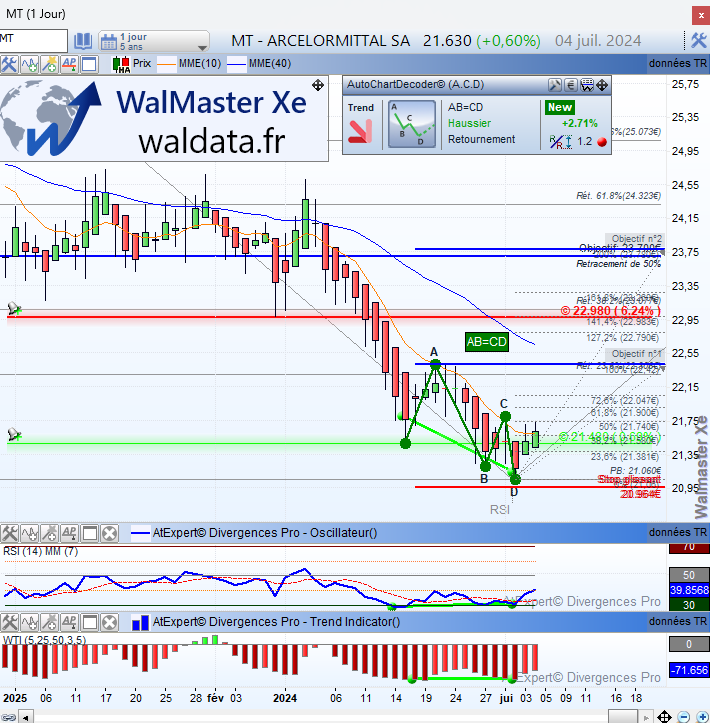Click the alert bell near 21.430 line
Viewport: 710px width, 723px height.
[14, 434]
